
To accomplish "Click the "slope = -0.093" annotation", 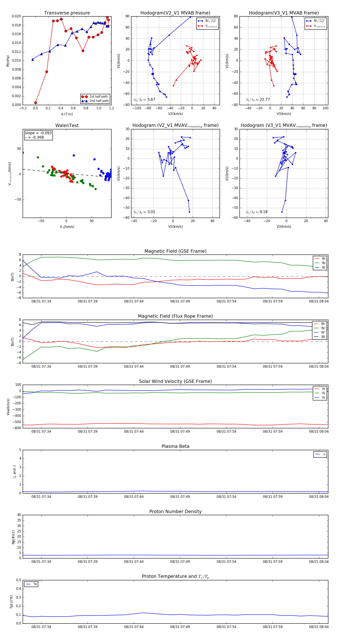I will click(38, 133).
